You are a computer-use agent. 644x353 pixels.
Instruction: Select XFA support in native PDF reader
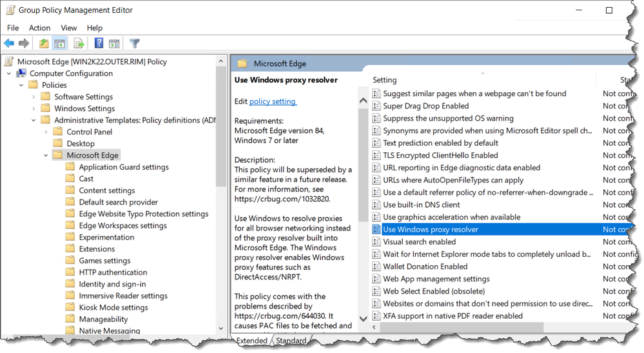pyautogui.click(x=453, y=316)
